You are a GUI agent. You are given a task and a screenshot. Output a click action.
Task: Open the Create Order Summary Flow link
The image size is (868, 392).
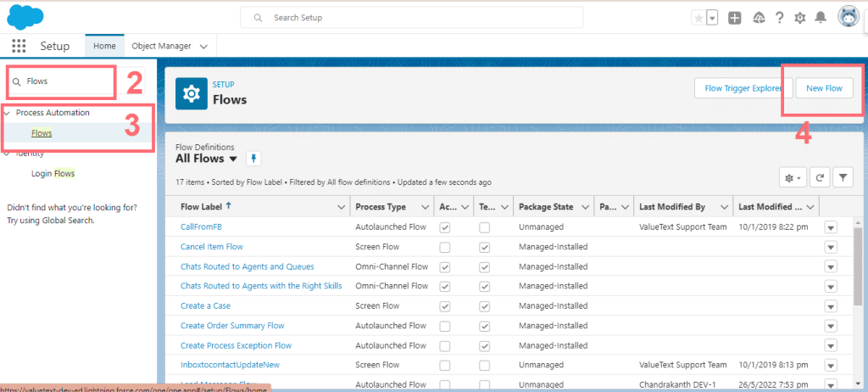(x=232, y=326)
